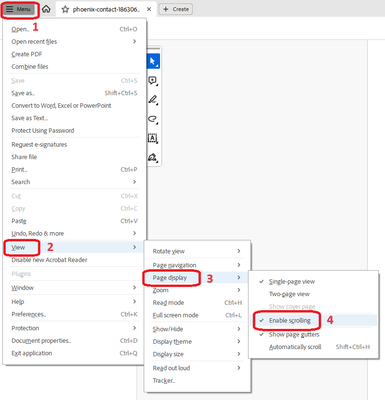385x400 pixels.
Task: Select the add comment tool
Action: coord(153,81)
